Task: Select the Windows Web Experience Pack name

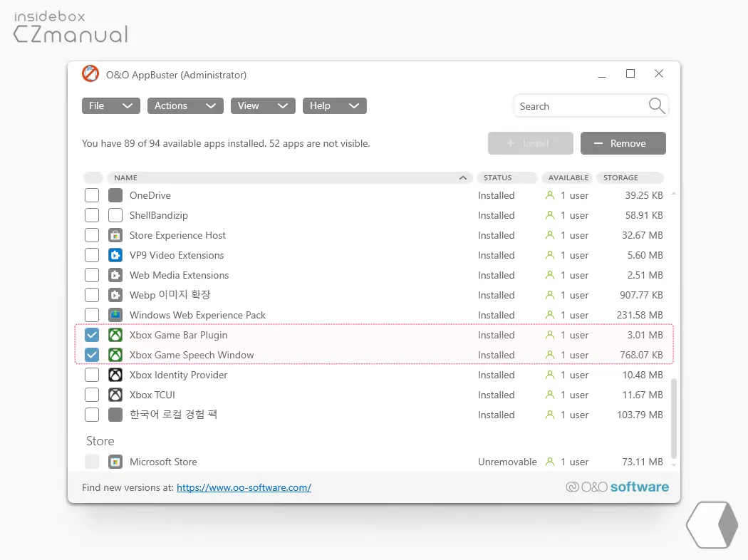Action: (x=197, y=315)
